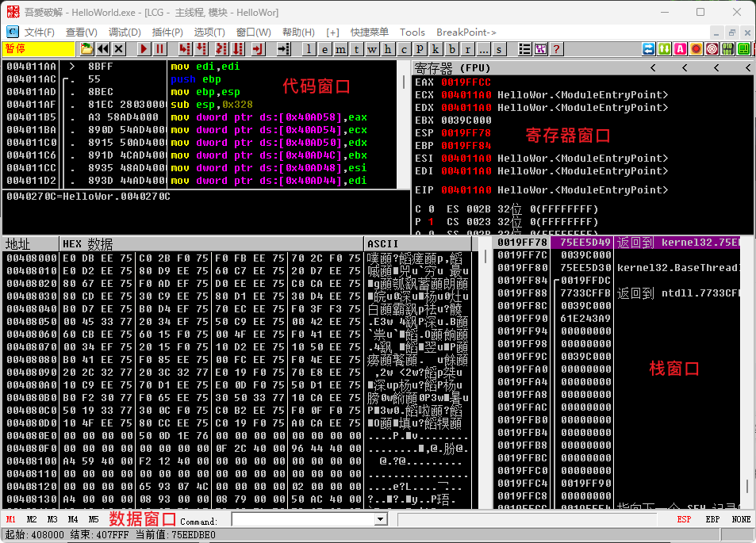This screenshot has width=756, height=543.
Task: Toggle the EBP stack tracking option
Action: click(712, 519)
